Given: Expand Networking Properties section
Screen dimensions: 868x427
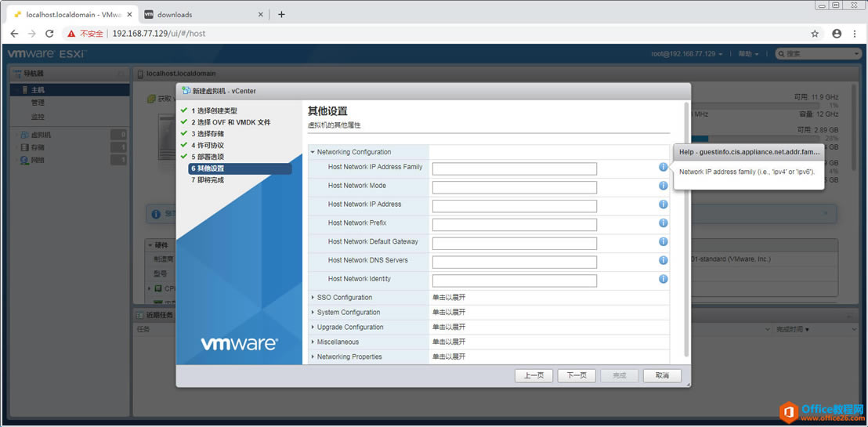Looking at the screenshot, I should pos(313,356).
